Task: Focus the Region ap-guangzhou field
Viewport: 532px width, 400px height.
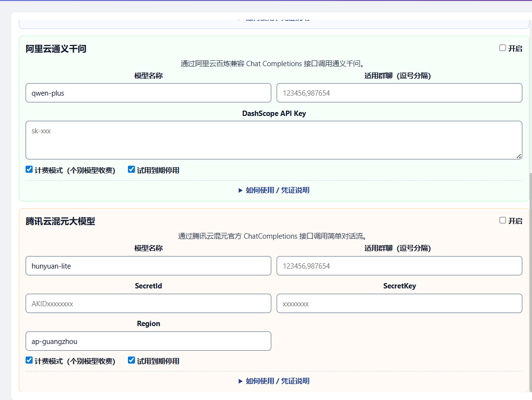Action: 148,341
